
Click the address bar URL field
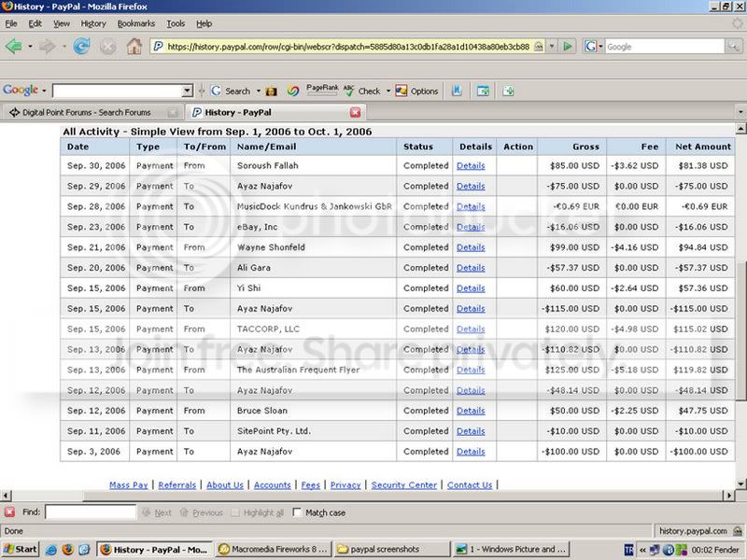[347, 46]
